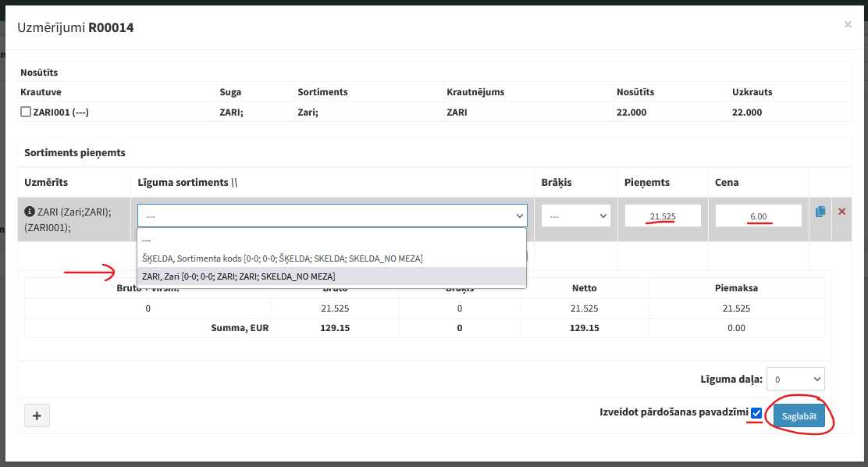This screenshot has height=467, width=868.
Task: Select the ŠĶELDA, Sortimenta kods option
Action: [x=283, y=258]
